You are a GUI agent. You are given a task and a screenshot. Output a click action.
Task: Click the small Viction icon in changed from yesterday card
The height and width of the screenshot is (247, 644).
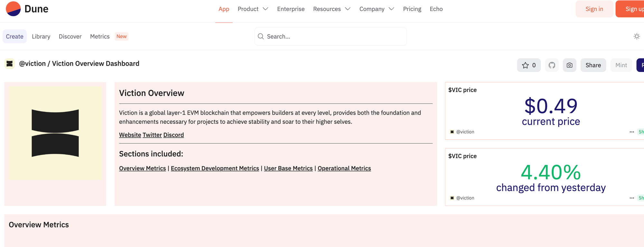[452, 198]
